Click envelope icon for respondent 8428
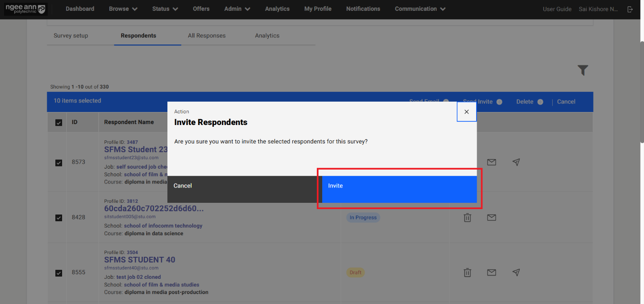The width and height of the screenshot is (644, 304). click(x=491, y=218)
